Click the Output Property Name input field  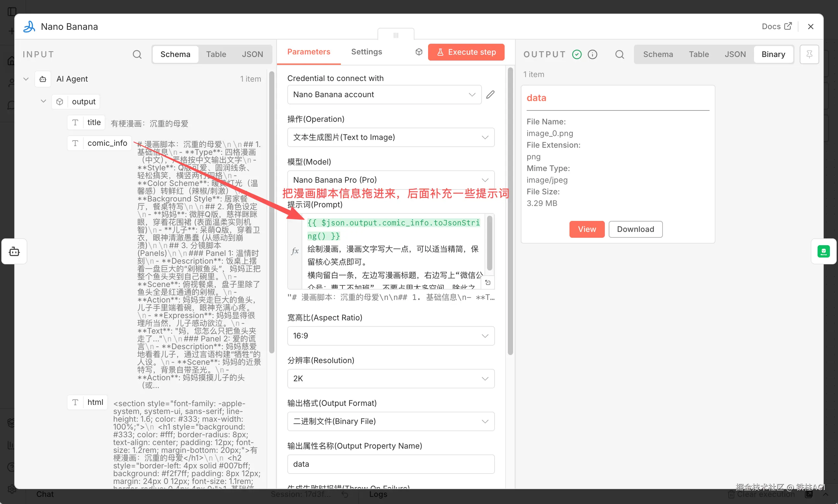pos(390,464)
